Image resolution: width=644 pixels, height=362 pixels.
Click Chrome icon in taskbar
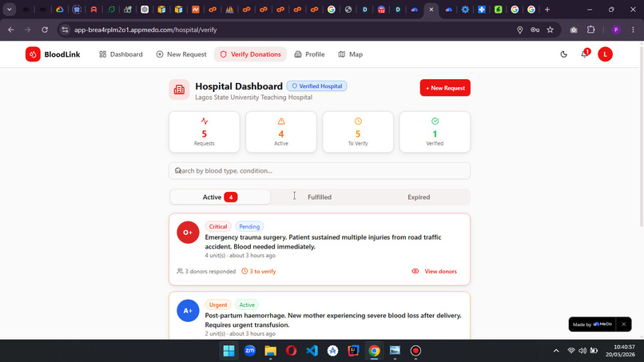pyautogui.click(x=374, y=351)
